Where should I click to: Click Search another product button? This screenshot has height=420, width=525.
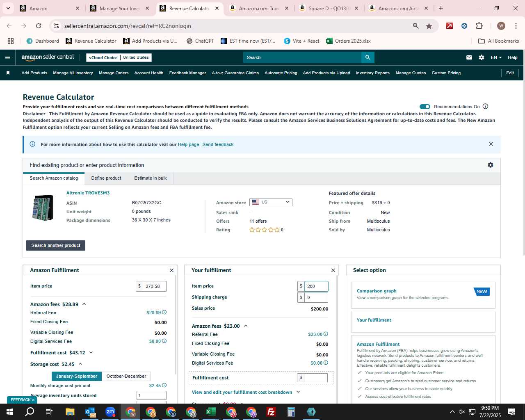(x=56, y=245)
